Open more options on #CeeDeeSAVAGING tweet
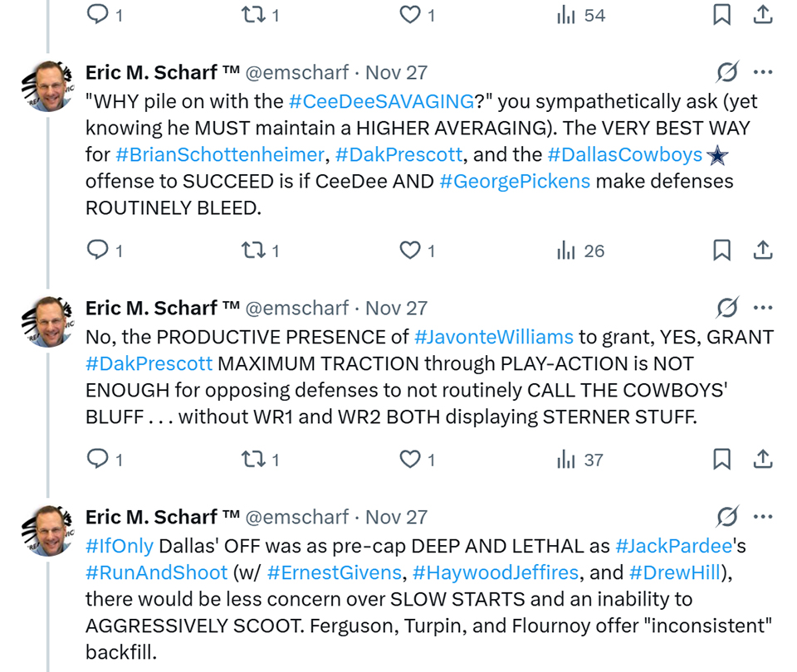The height and width of the screenshot is (672, 797). [763, 73]
